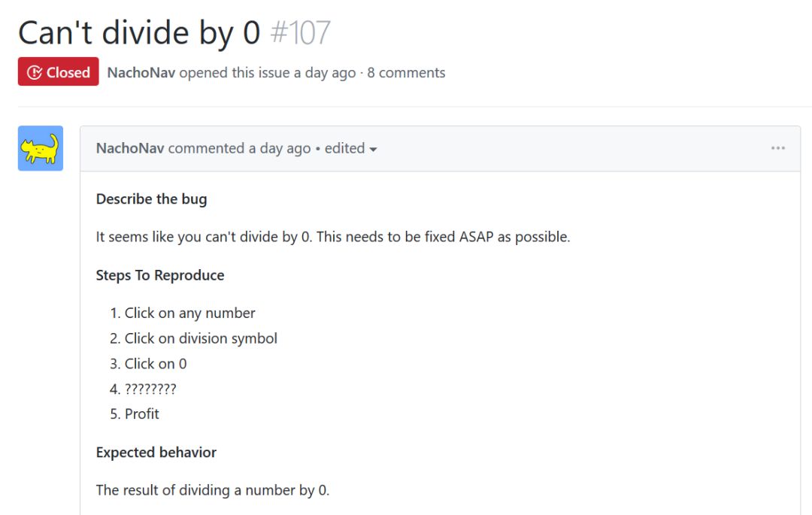The height and width of the screenshot is (515, 812).
Task: Click NachoNav's yellow cat avatar
Action: (x=41, y=149)
